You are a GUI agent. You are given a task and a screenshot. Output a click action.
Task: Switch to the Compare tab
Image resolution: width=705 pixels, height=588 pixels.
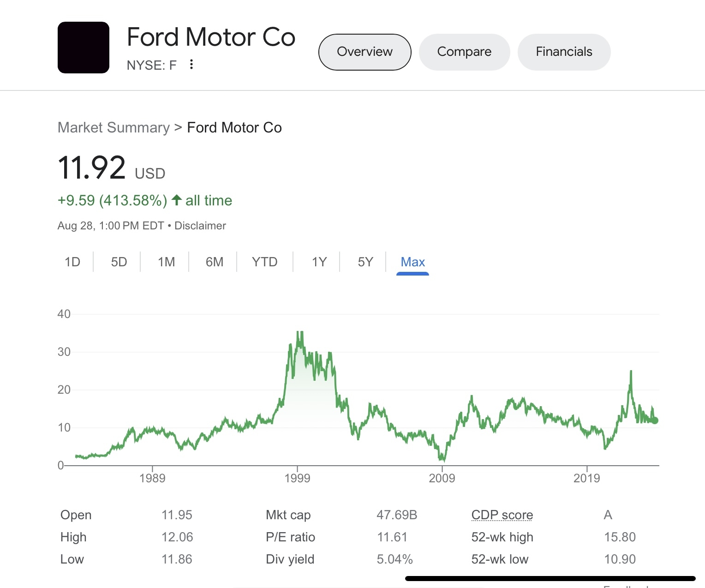pos(464,52)
